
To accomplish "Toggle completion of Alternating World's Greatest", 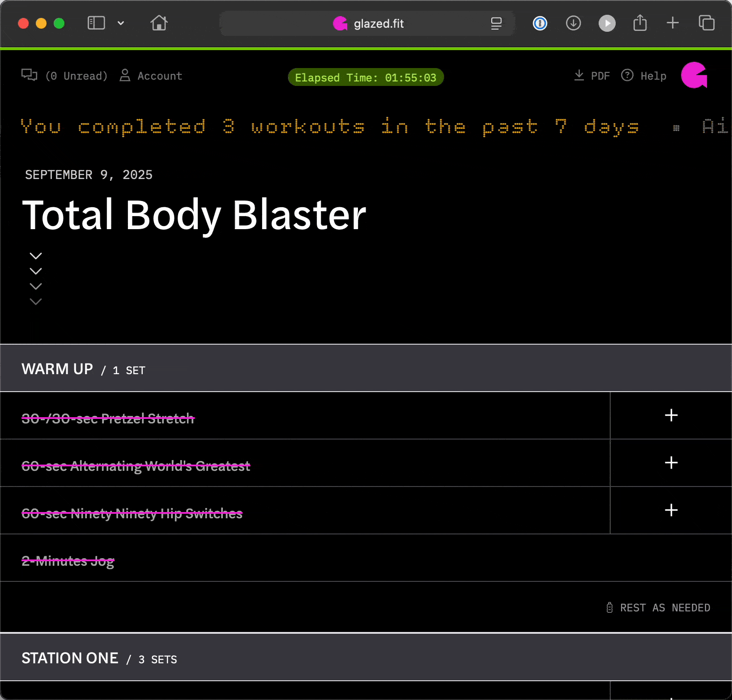I will [x=136, y=466].
